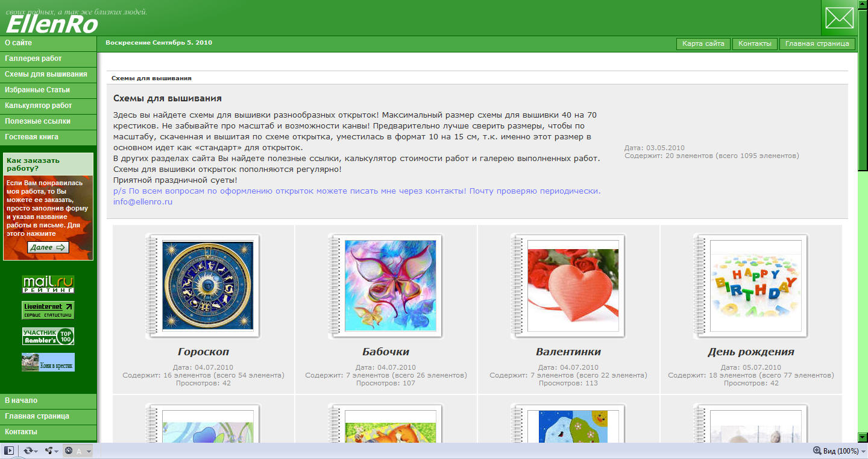
Task: Click the 'Схемы для вышивания' breadcrumb text
Action: 151,78
